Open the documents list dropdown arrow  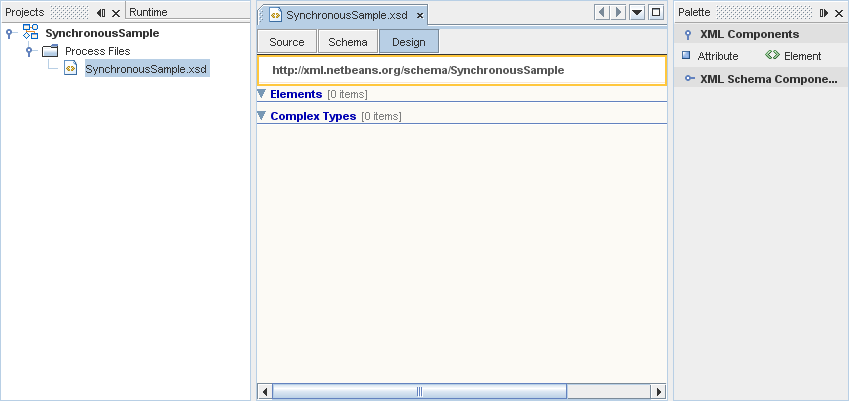(x=637, y=12)
